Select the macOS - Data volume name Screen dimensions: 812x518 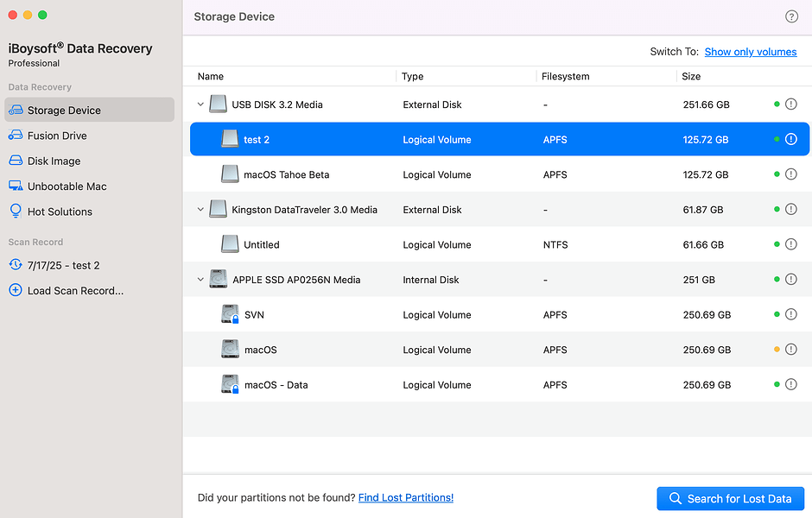(x=276, y=384)
